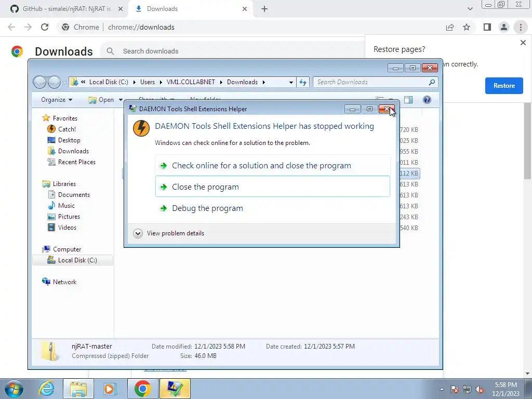Open the Windows Start menu
The image size is (532, 399).
tap(14, 389)
